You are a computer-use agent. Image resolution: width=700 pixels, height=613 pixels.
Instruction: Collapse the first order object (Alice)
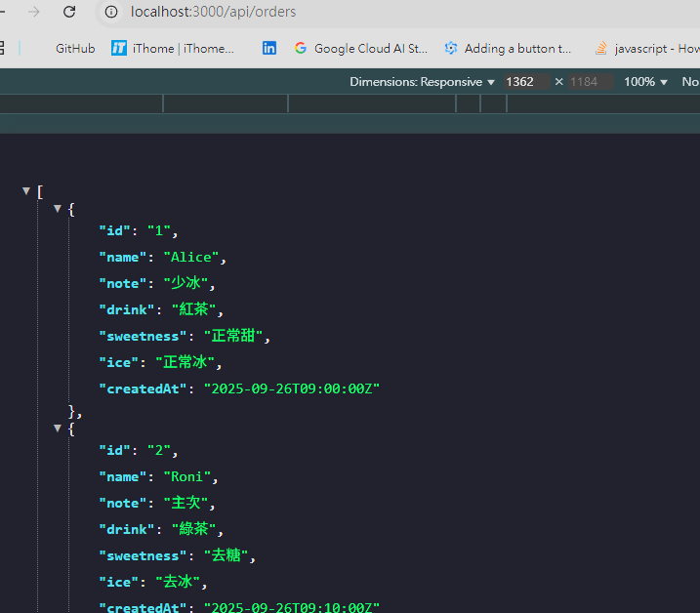(58, 208)
